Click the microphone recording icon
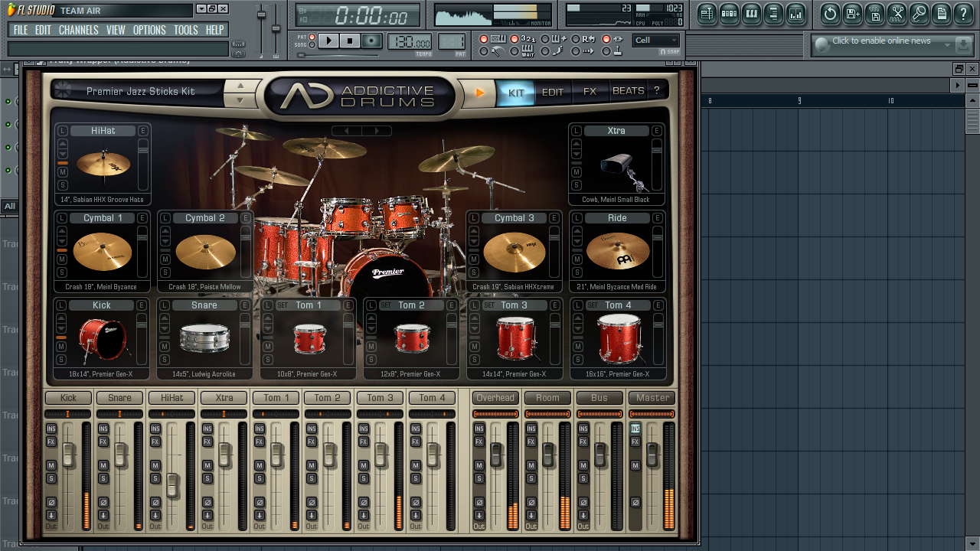Viewport: 980px width, 551px height. 919,13
